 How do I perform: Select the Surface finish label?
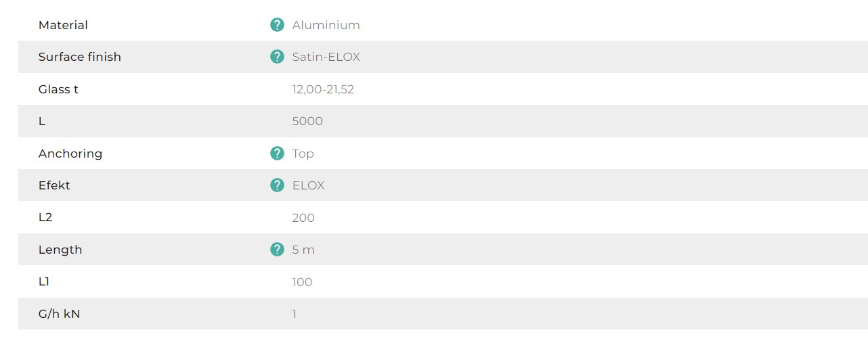[x=80, y=57]
